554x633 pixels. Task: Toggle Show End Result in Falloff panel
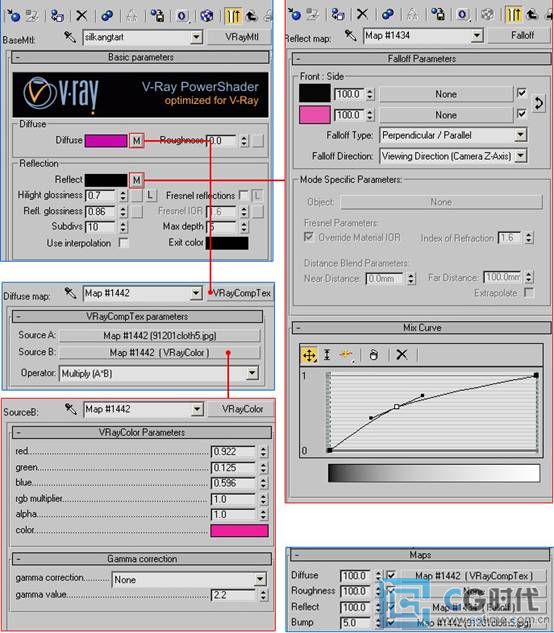(x=514, y=15)
